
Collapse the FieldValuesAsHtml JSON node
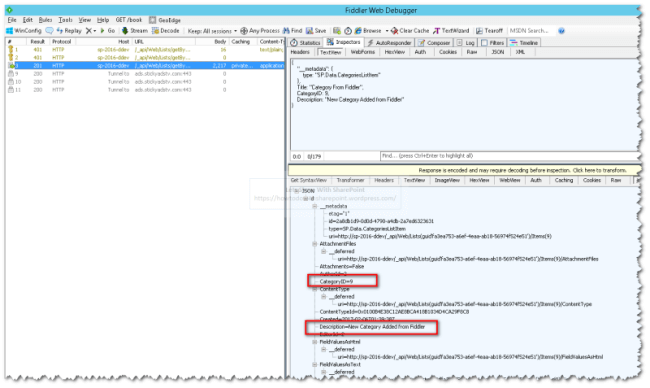point(315,342)
